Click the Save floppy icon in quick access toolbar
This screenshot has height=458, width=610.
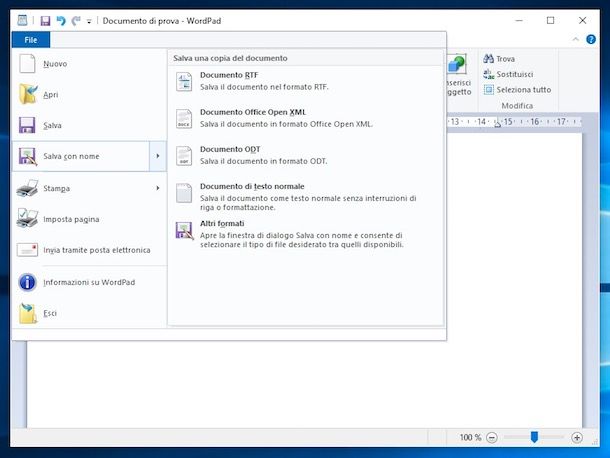coord(46,21)
